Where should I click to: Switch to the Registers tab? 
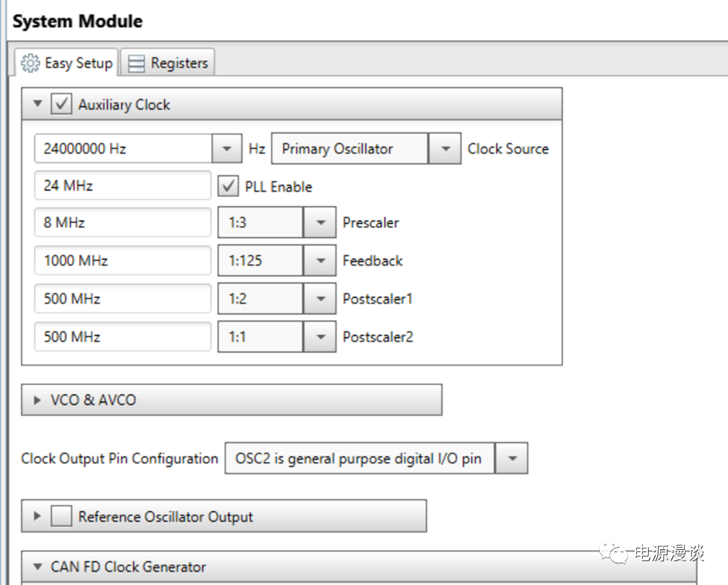(x=168, y=63)
